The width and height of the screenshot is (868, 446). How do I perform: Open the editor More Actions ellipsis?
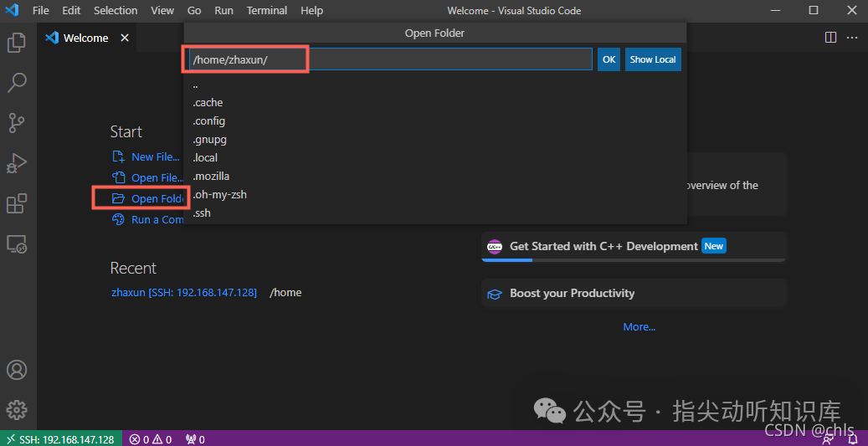tap(852, 38)
